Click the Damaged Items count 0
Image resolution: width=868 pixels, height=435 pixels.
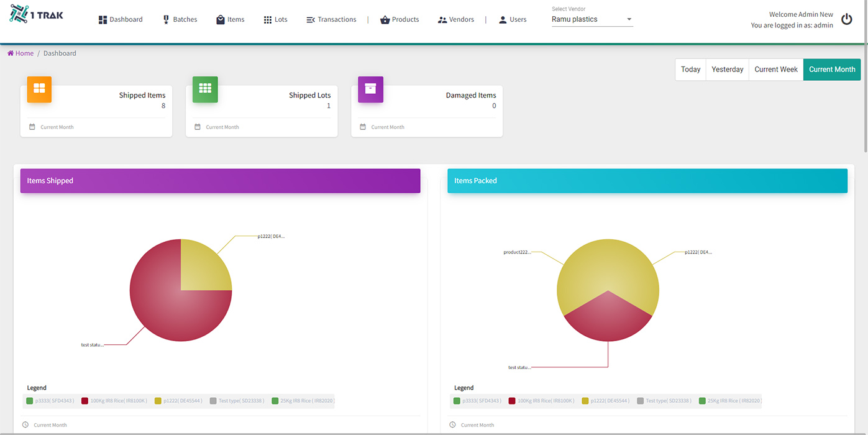click(x=494, y=106)
